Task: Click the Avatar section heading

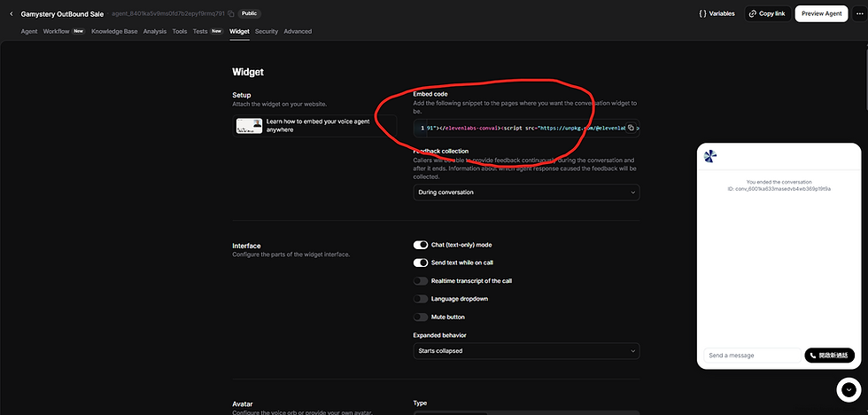Action: tap(243, 404)
